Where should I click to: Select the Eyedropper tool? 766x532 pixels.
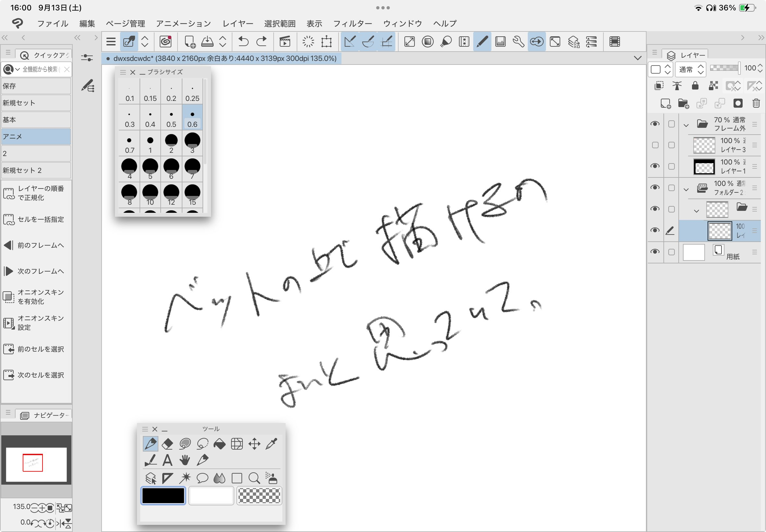click(x=271, y=444)
